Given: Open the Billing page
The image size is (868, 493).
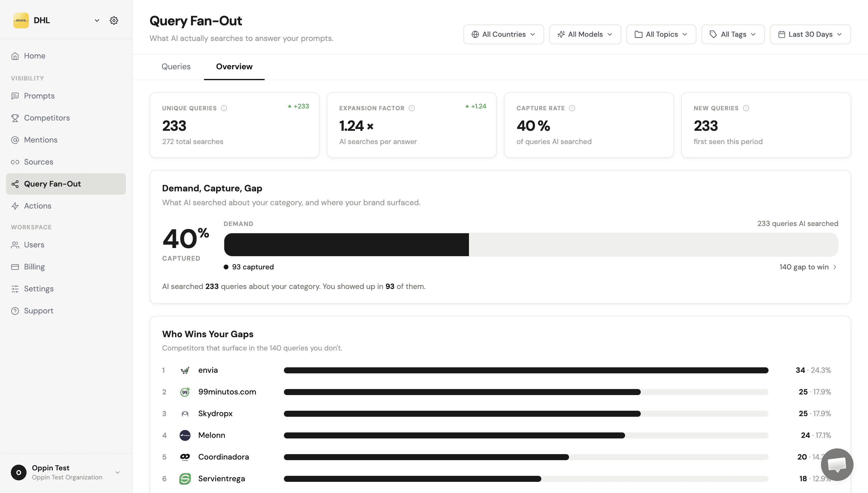Looking at the screenshot, I should [x=66, y=267].
